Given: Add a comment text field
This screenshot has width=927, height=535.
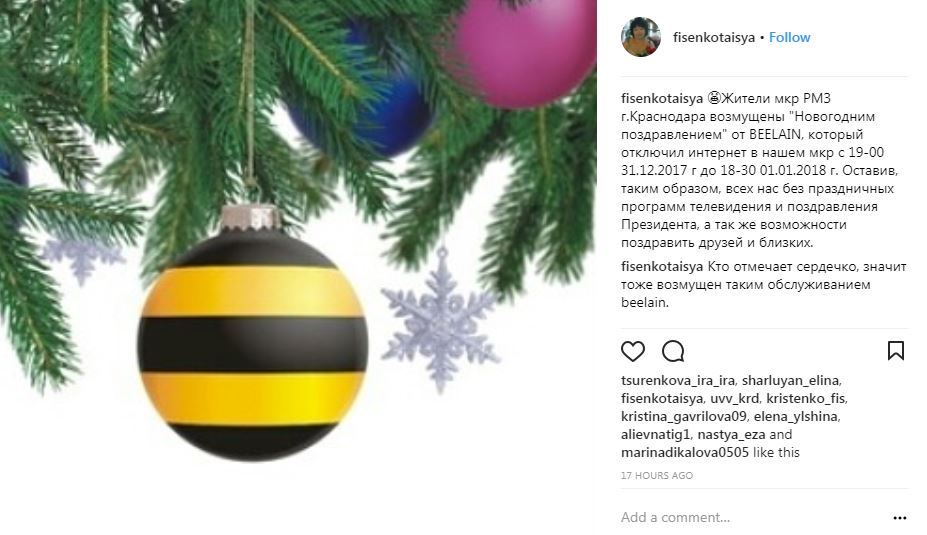Looking at the screenshot, I should [x=751, y=517].
